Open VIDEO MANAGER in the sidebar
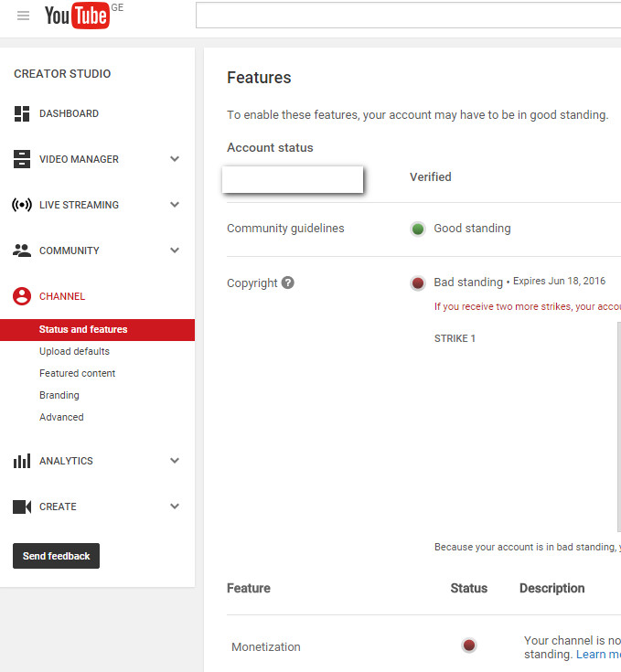 pos(79,159)
